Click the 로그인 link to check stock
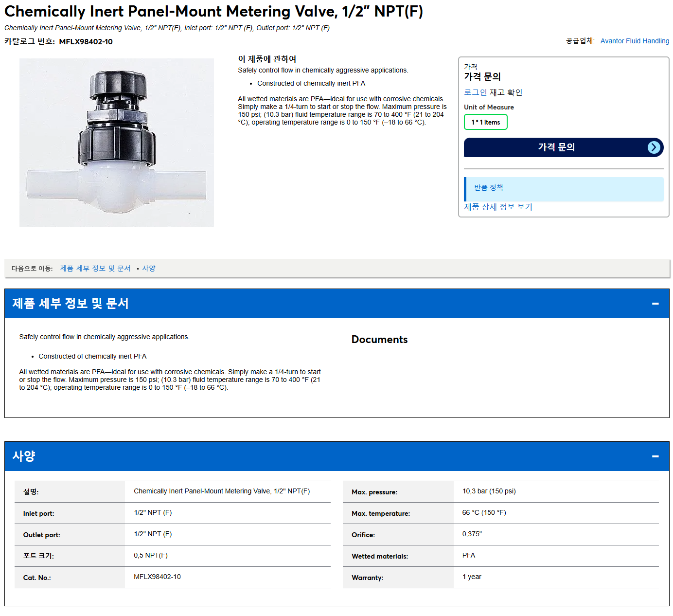 (x=475, y=92)
